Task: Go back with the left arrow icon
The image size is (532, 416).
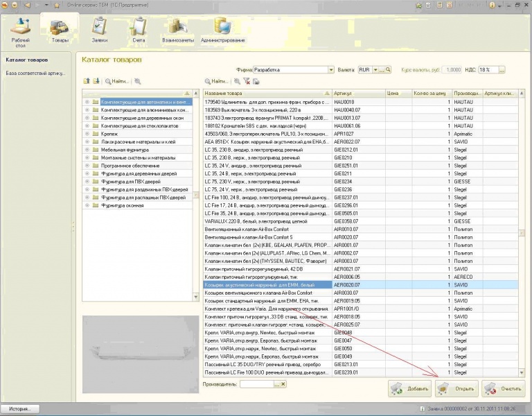Action: pyautogui.click(x=27, y=5)
